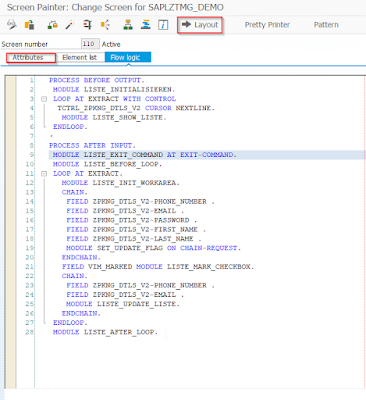Click FIELD ZPKNG_DTLS_V2-LAST_NAME line
The width and height of the screenshot is (366, 400).
coord(134,239)
